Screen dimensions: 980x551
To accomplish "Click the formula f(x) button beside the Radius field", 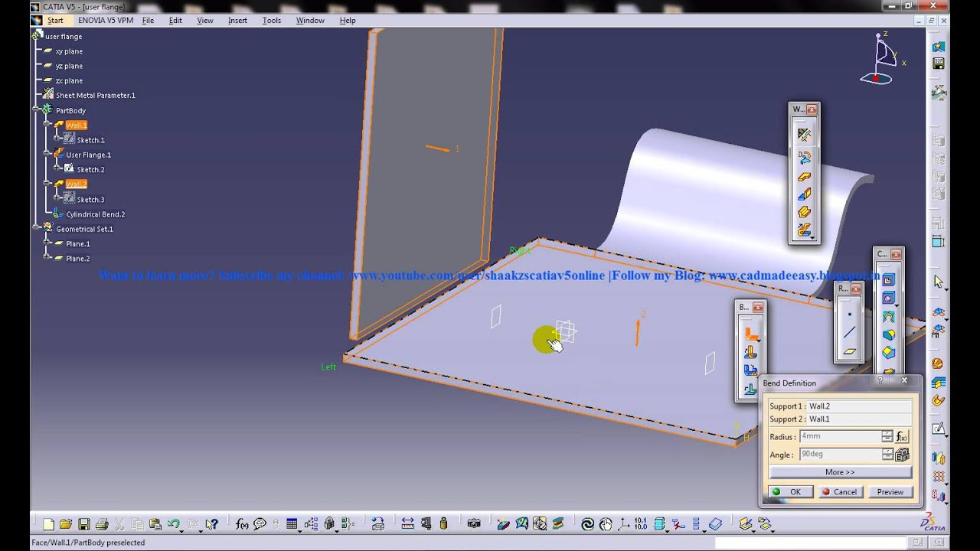I will click(x=902, y=436).
